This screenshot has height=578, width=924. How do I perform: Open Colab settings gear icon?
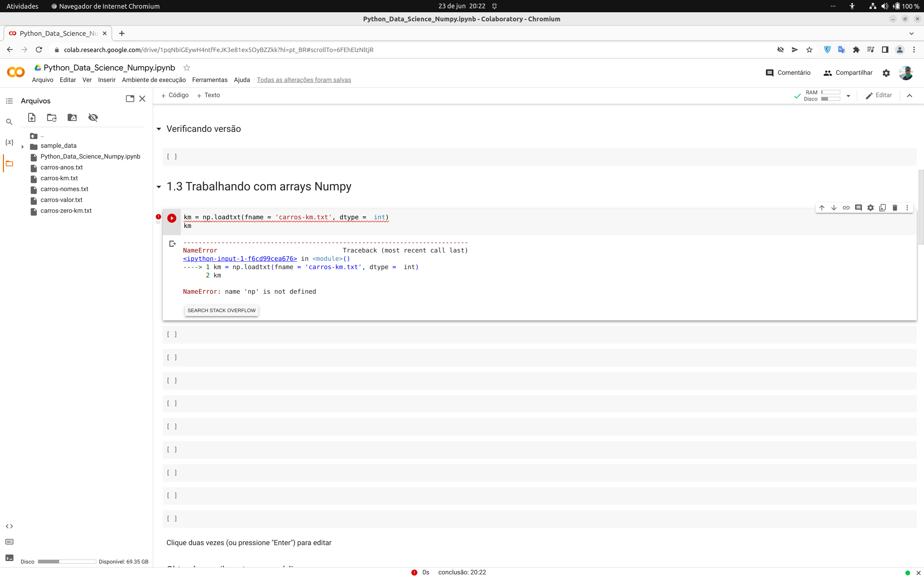[x=886, y=73]
